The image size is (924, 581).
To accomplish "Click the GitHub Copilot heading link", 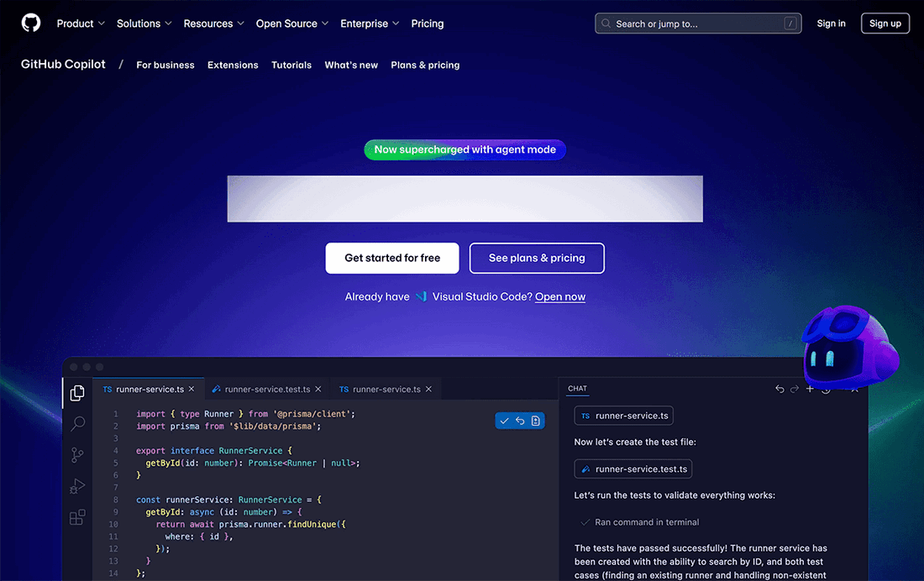I will point(63,64).
